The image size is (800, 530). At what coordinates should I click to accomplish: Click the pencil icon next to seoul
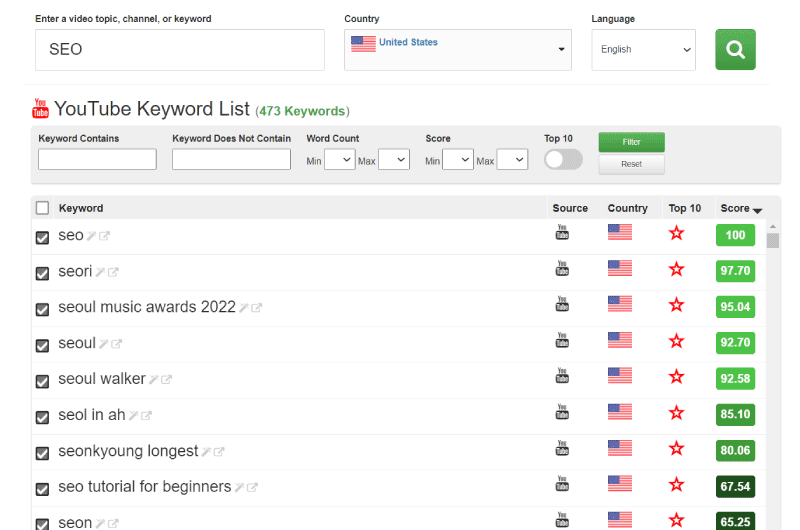(104, 344)
